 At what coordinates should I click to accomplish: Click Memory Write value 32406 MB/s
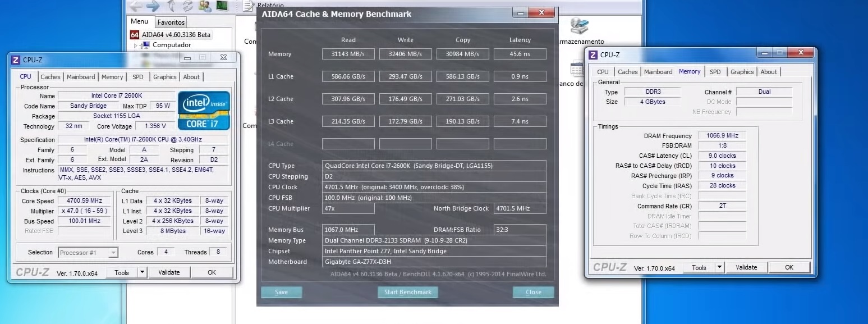(406, 54)
